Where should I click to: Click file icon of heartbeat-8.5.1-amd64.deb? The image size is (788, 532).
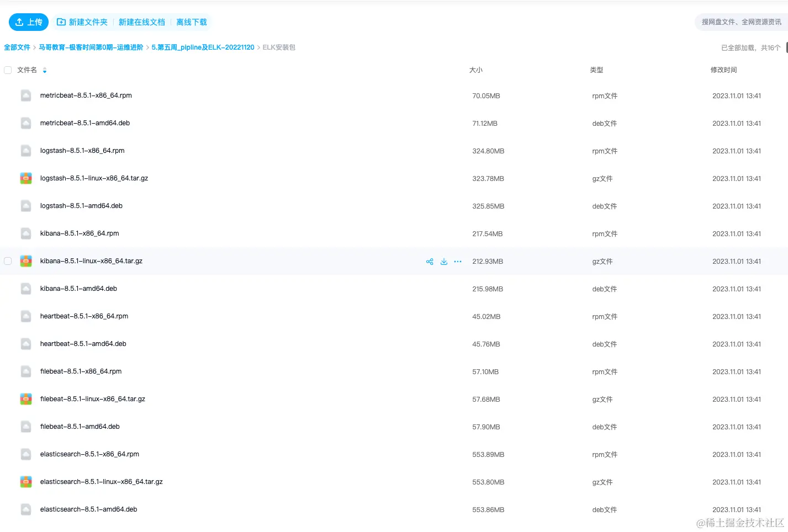[26, 344]
